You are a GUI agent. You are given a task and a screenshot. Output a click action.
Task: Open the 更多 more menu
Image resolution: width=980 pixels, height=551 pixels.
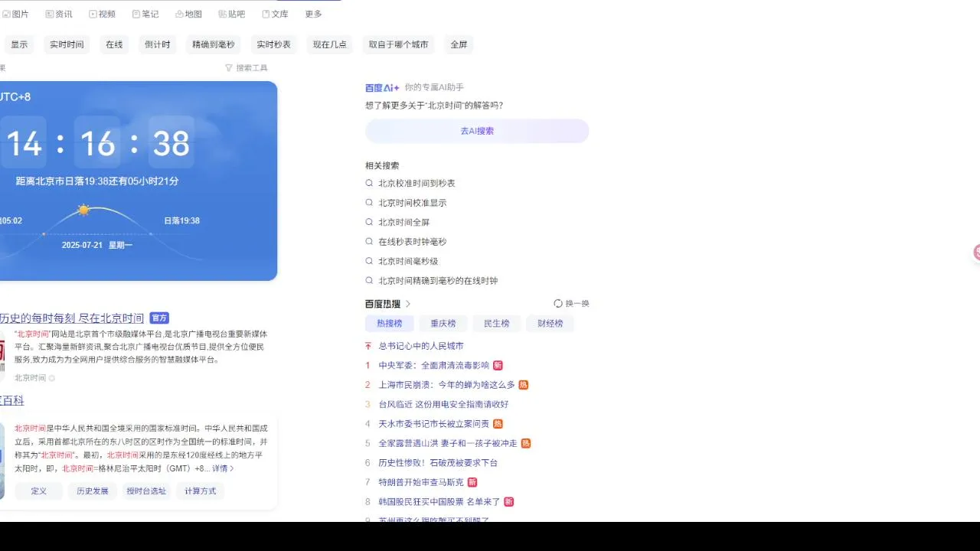(313, 14)
